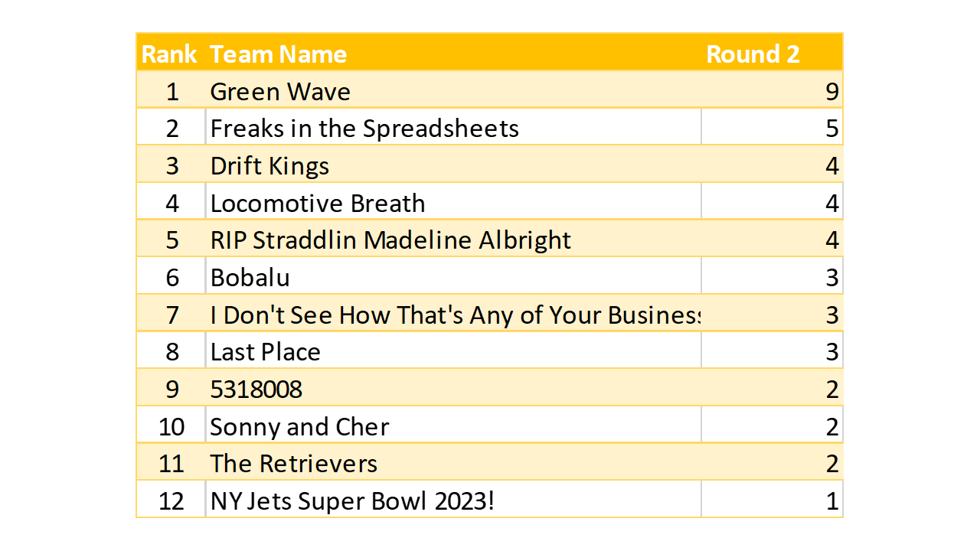Select the Bobalu team cell
Viewport: 980px width, 551px height.
(x=250, y=277)
